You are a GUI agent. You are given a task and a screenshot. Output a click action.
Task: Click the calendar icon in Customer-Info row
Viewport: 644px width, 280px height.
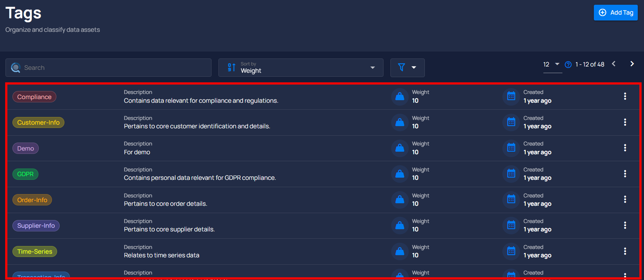click(x=511, y=122)
